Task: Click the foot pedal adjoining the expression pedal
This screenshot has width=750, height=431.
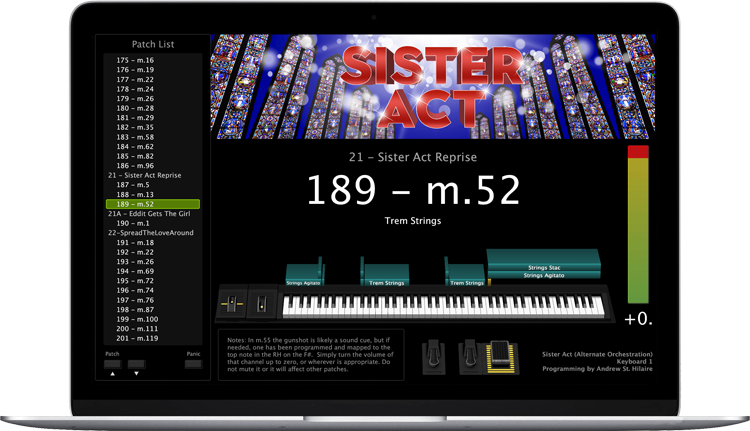Action: tap(470, 357)
